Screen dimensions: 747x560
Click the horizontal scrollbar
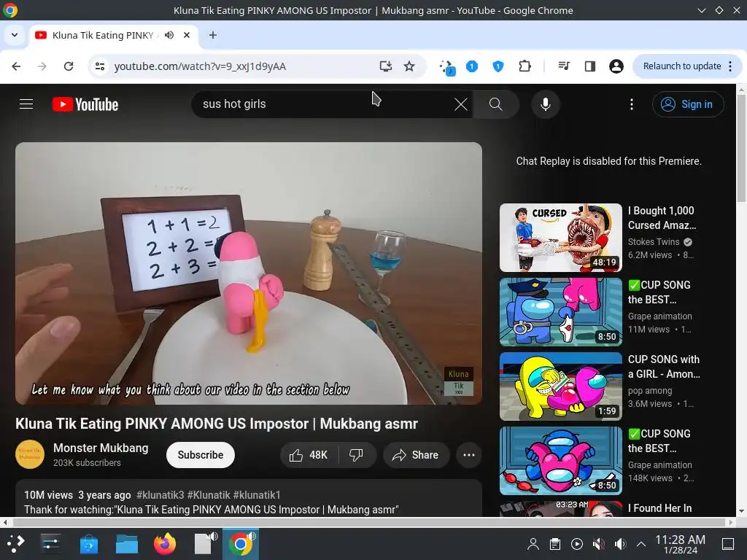pos(368,522)
